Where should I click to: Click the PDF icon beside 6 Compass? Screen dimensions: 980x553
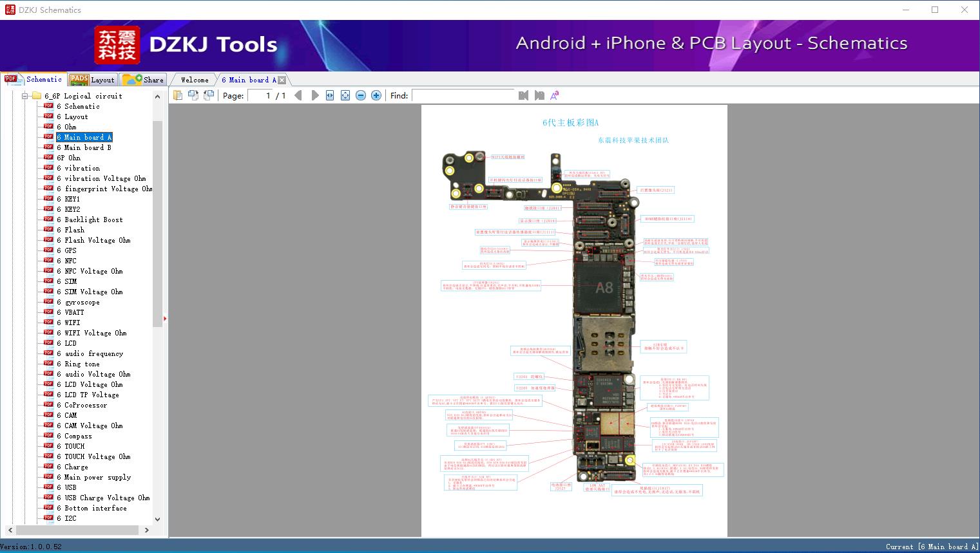48,436
